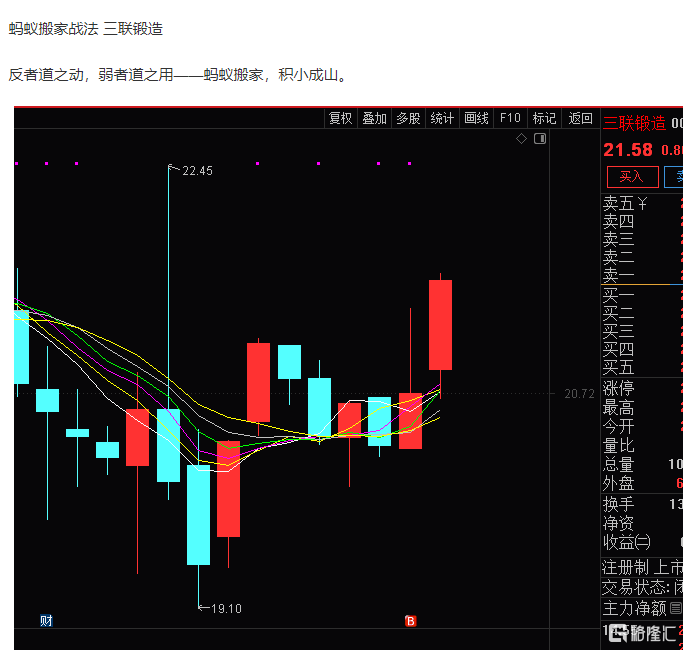Select the 买一 order row

click(x=642, y=295)
